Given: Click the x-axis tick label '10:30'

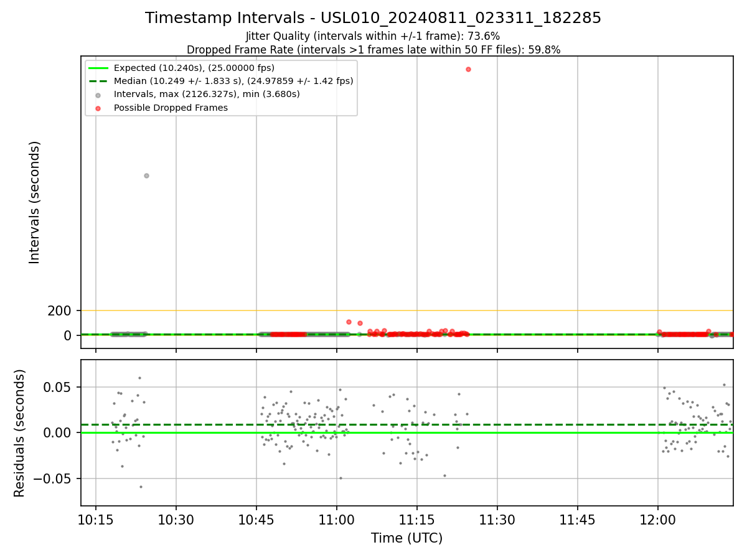Looking at the screenshot, I should [176, 519].
